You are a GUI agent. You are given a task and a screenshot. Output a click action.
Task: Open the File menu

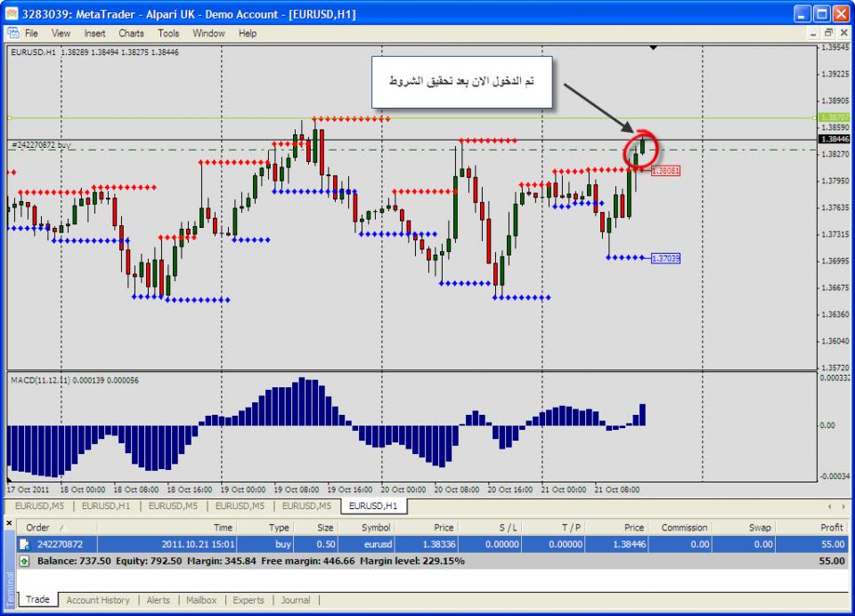(31, 33)
